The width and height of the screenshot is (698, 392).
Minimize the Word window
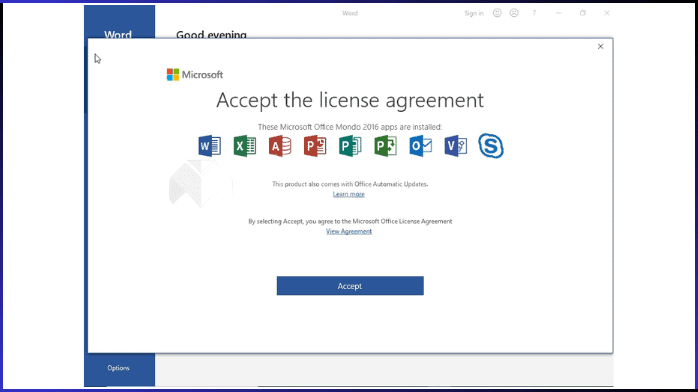click(559, 13)
